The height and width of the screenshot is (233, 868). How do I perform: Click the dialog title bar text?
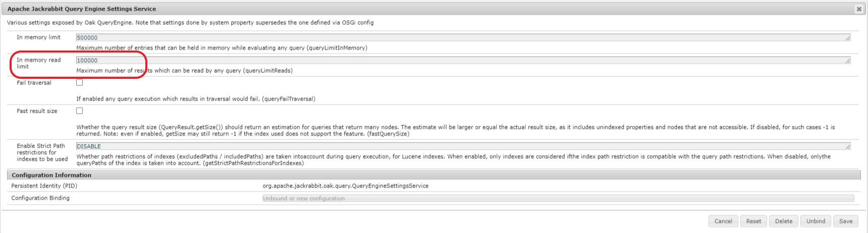coord(82,9)
